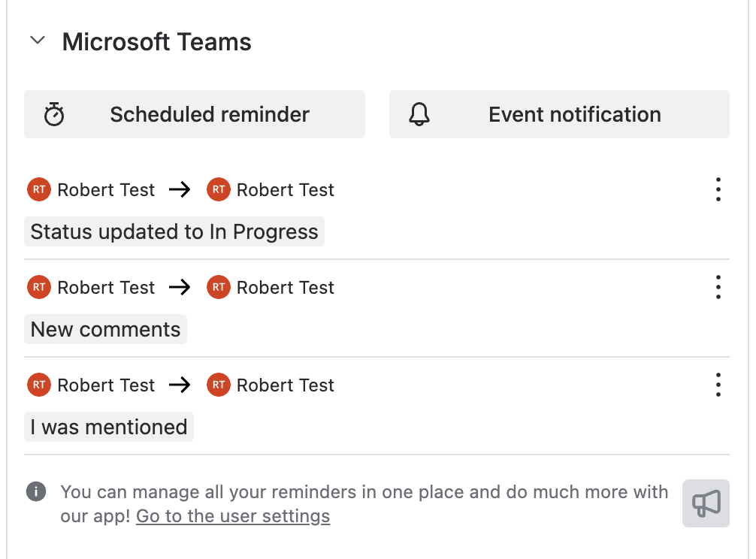Viewport: 756px width, 559px height.
Task: Open the three-dot menu for the Status updated reminder
Action: pos(718,189)
